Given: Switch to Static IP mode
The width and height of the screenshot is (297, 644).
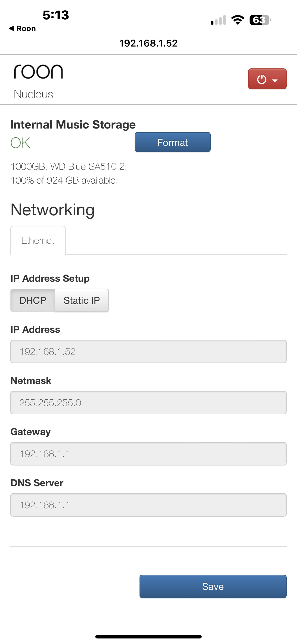Looking at the screenshot, I should coord(82,300).
